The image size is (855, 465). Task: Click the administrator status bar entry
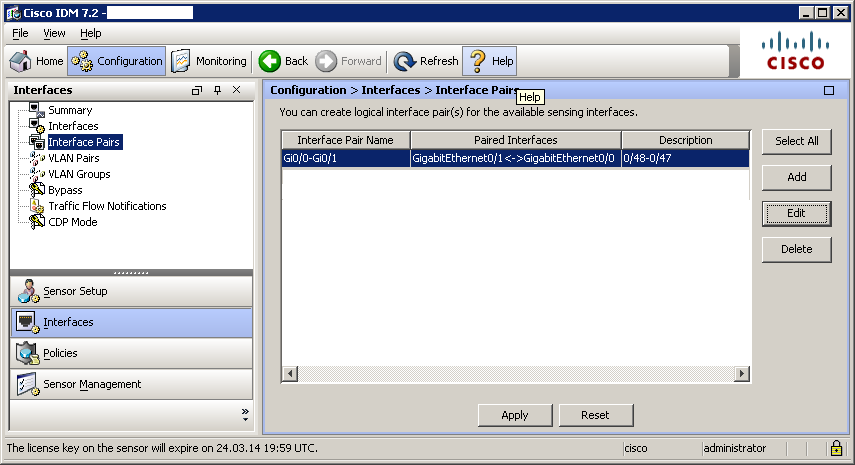[734, 448]
